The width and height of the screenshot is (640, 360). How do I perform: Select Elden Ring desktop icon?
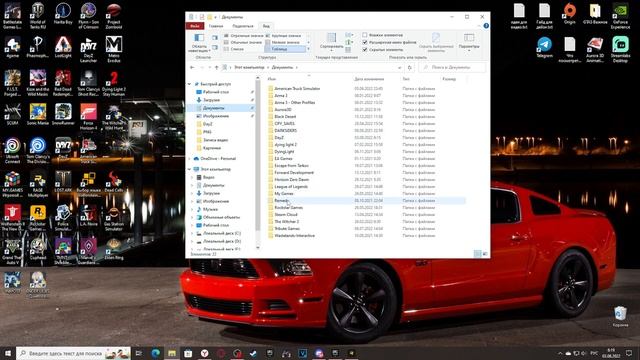[113, 249]
